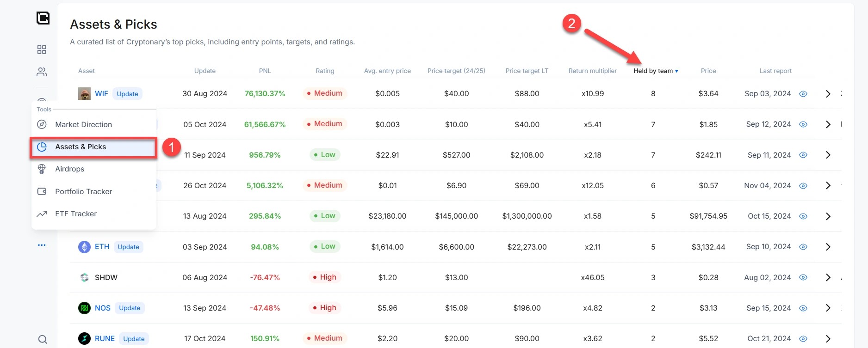View the SHDW report eye icon Aug 02, 2024
868x348 pixels.
(x=803, y=277)
